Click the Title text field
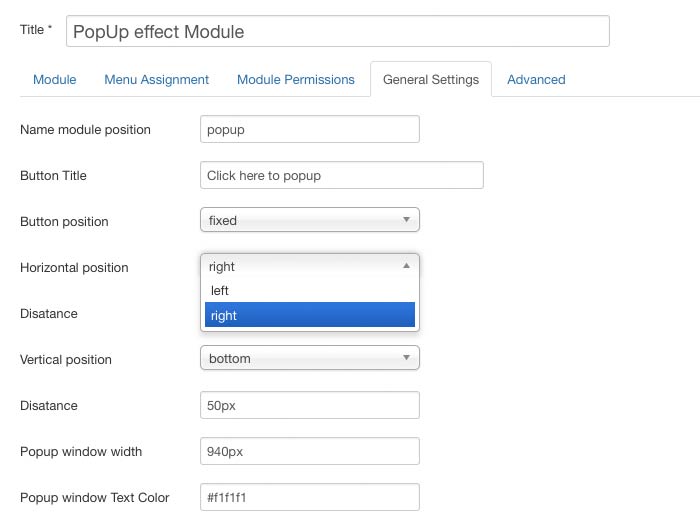Viewport: 700px width, 525px height. [337, 31]
